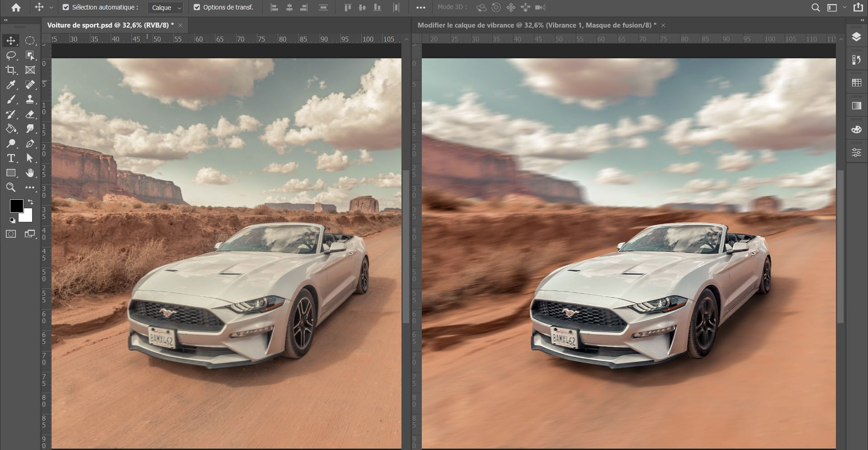Disable Options de transf. checkbox
The width and height of the screenshot is (868, 450).
[197, 7]
